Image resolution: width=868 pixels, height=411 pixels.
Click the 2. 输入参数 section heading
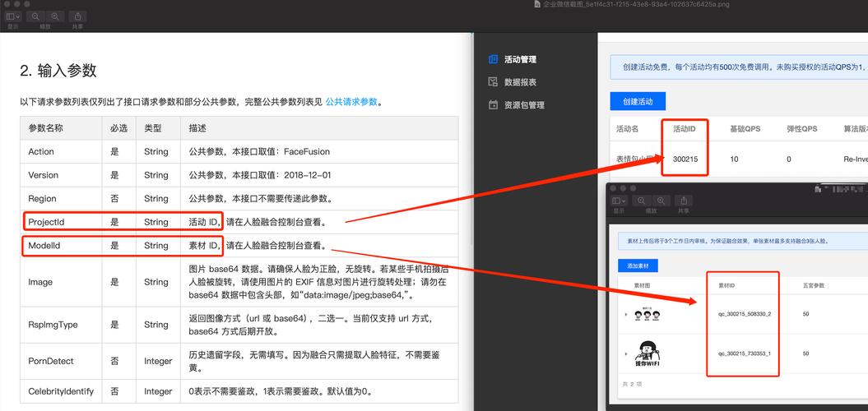tap(58, 70)
